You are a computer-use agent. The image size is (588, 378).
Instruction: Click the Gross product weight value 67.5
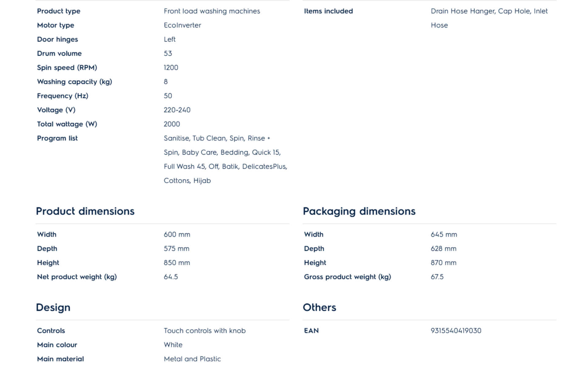click(x=437, y=277)
